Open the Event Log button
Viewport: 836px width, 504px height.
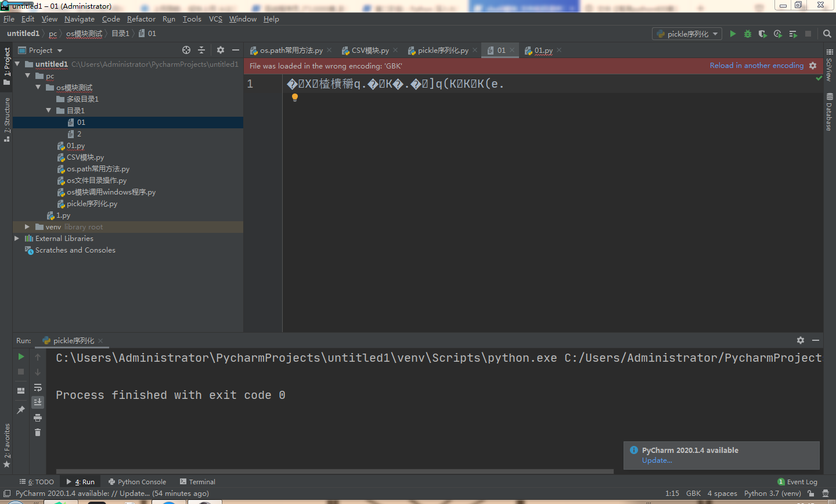pyautogui.click(x=797, y=482)
